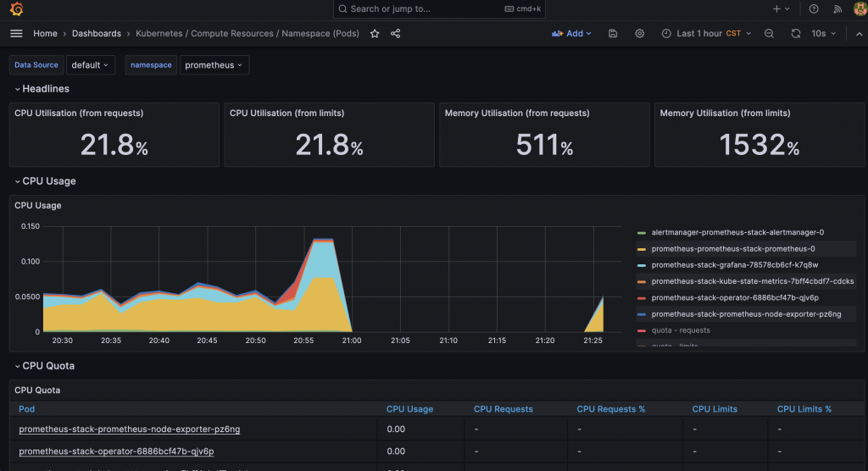Viewport: 868px width, 471px height.
Task: Click the Data Source variable label
Action: 36,64
